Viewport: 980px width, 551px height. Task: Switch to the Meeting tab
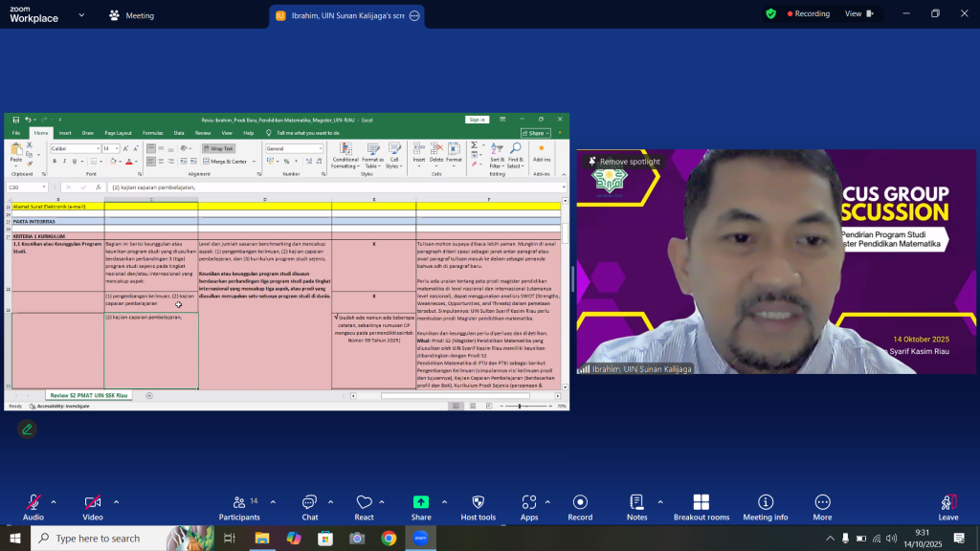pos(131,15)
